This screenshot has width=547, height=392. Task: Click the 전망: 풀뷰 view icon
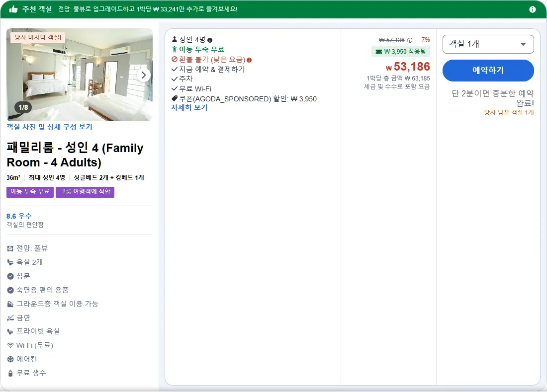[10, 248]
